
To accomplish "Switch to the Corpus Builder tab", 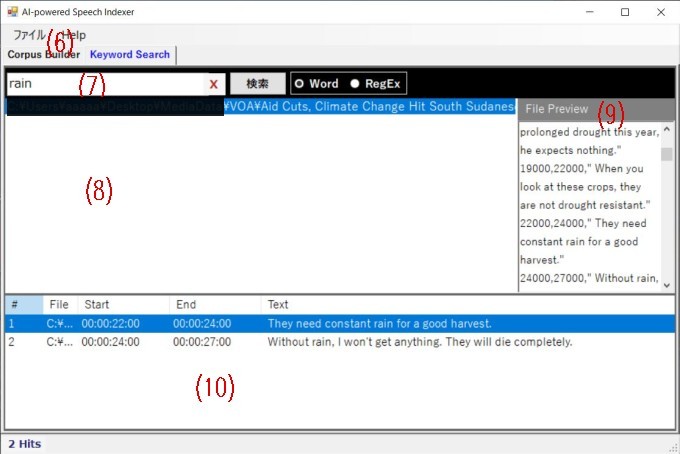I will coord(43,55).
